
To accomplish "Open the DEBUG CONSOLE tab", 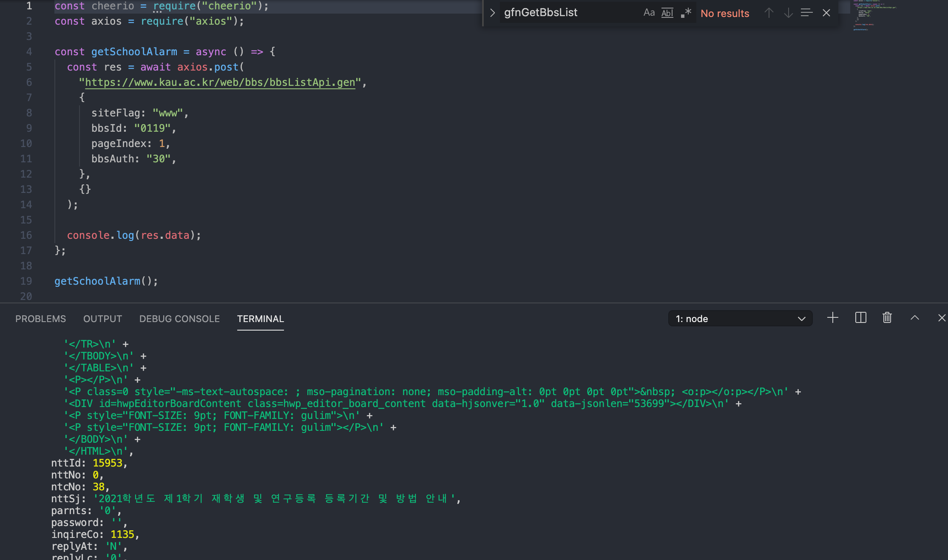I will click(179, 319).
